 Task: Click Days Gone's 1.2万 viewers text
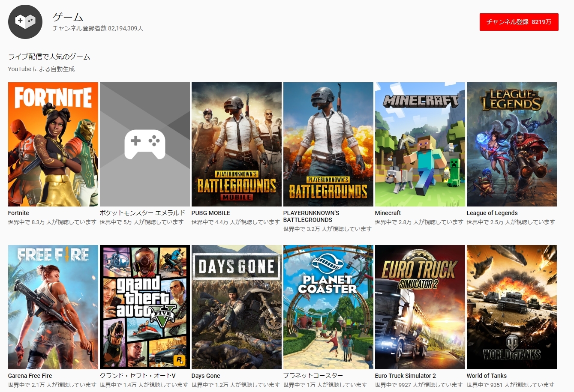[x=235, y=385]
